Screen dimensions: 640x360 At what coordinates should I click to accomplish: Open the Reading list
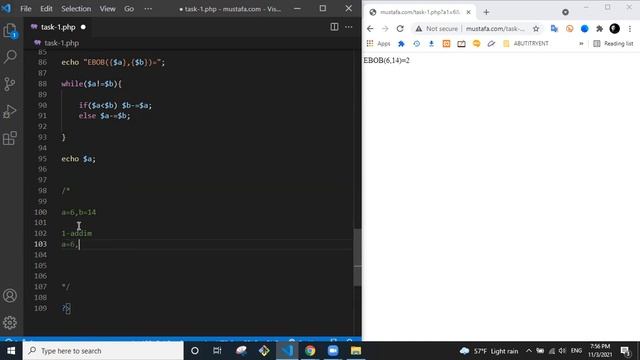point(613,44)
